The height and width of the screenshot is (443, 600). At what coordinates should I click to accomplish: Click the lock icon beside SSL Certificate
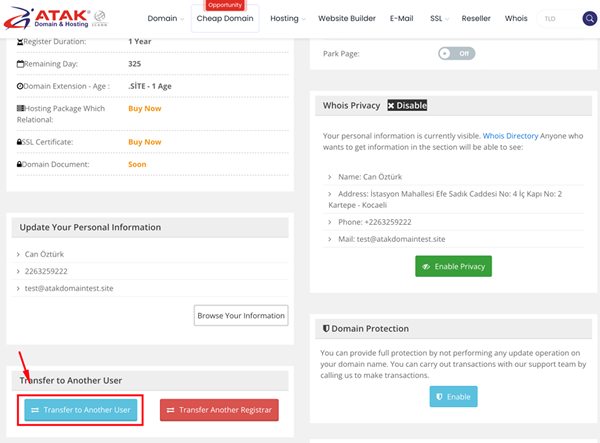(x=20, y=142)
